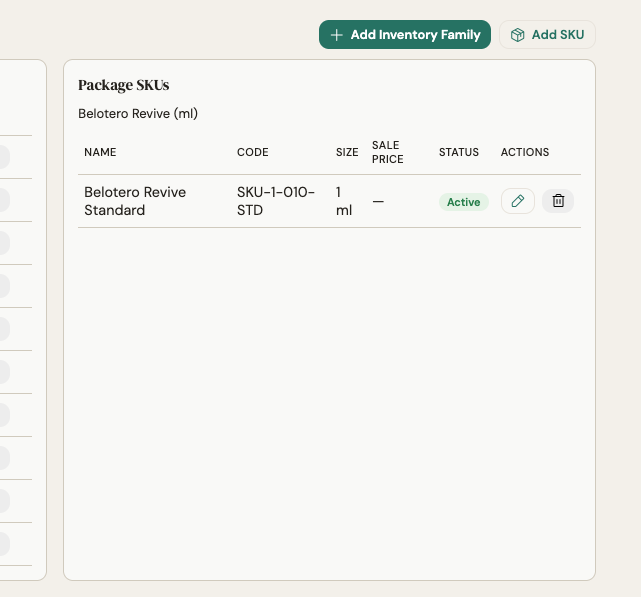Screen dimensions: 641x597
Task: Click the empty sale price dash
Action: (x=378, y=202)
